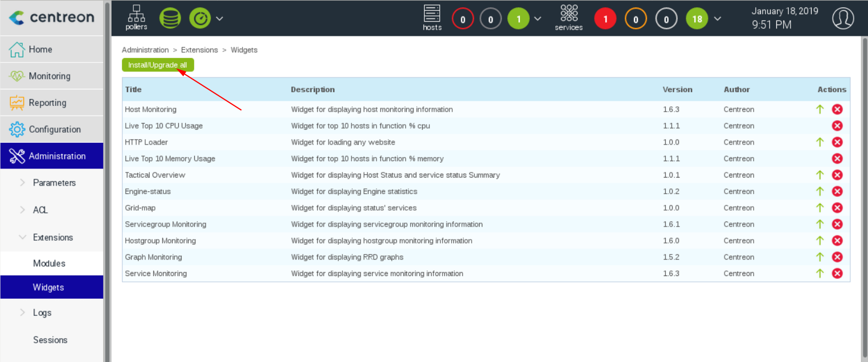
Task: Click upgrade arrow for Host Monitoring widget
Action: click(820, 109)
